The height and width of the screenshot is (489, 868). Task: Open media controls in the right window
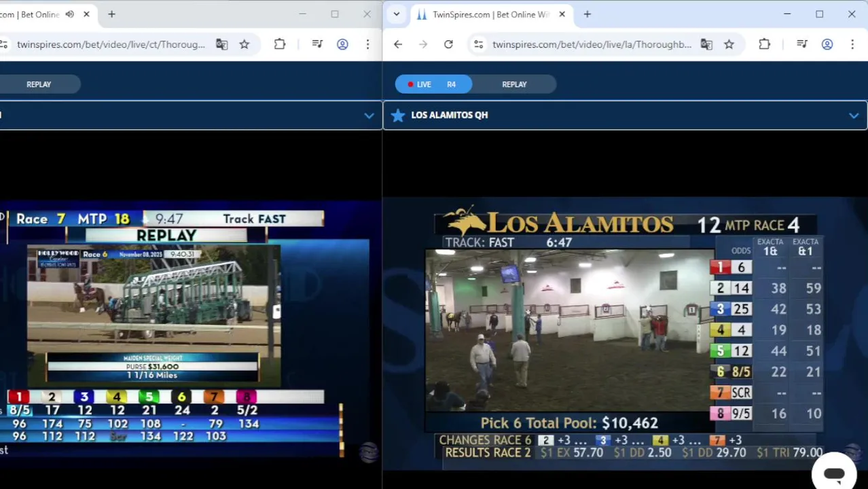pyautogui.click(x=802, y=44)
